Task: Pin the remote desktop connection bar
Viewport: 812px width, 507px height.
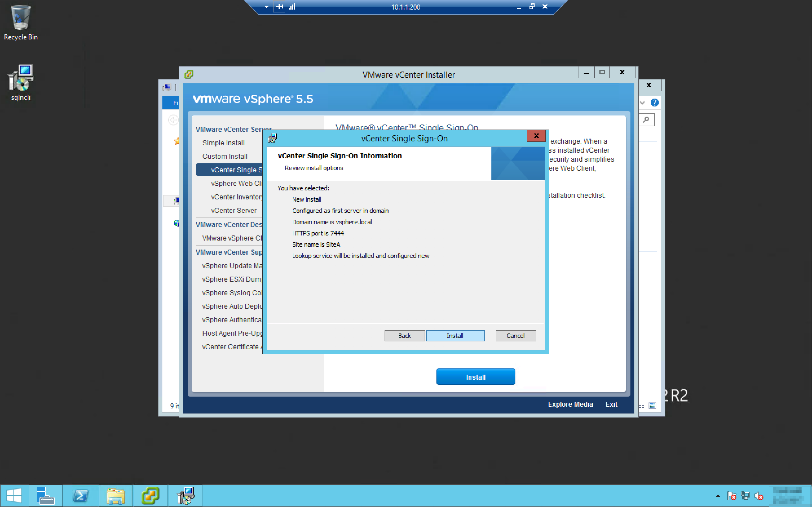Action: (279, 7)
